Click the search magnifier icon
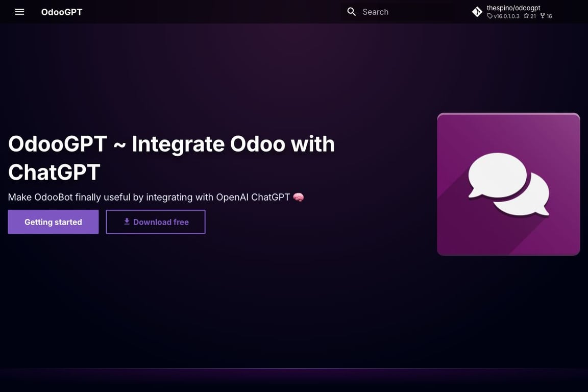The height and width of the screenshot is (392, 588). pyautogui.click(x=351, y=12)
